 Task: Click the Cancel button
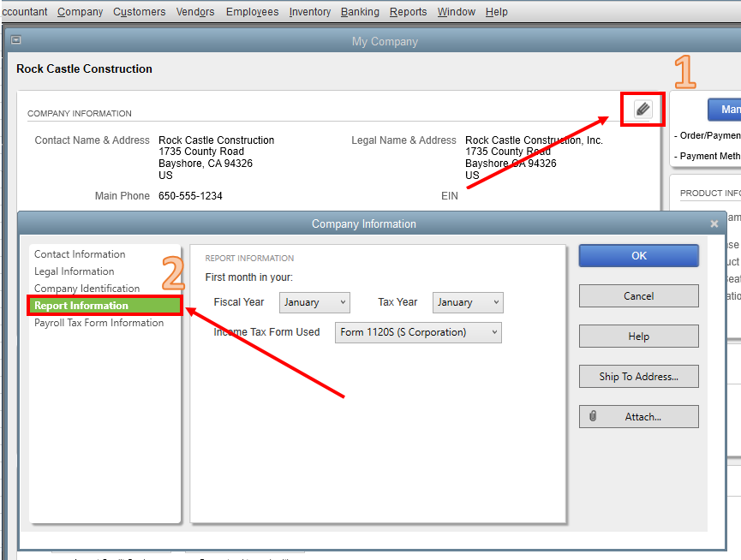pyautogui.click(x=639, y=296)
